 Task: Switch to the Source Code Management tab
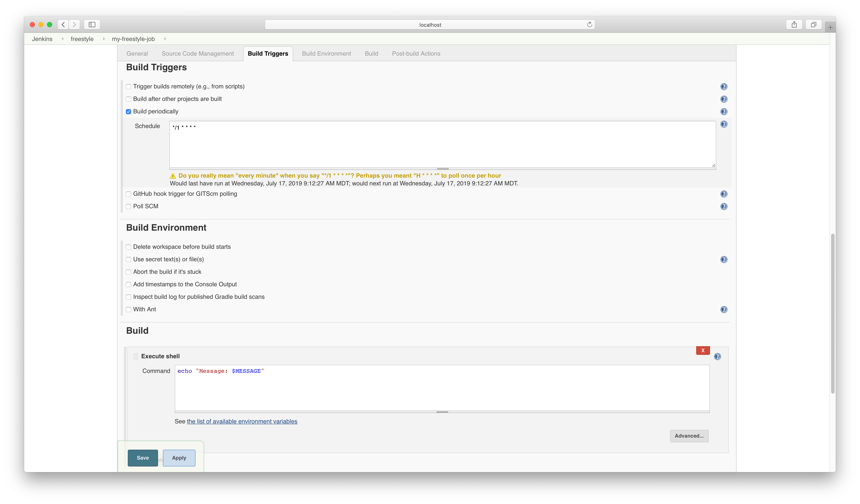(x=198, y=54)
